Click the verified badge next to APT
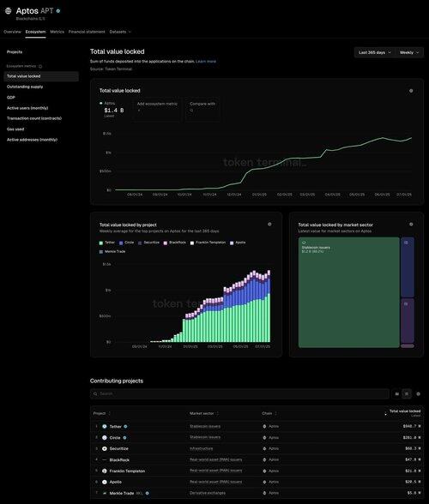Image resolution: width=429 pixels, height=504 pixels. (58, 11)
